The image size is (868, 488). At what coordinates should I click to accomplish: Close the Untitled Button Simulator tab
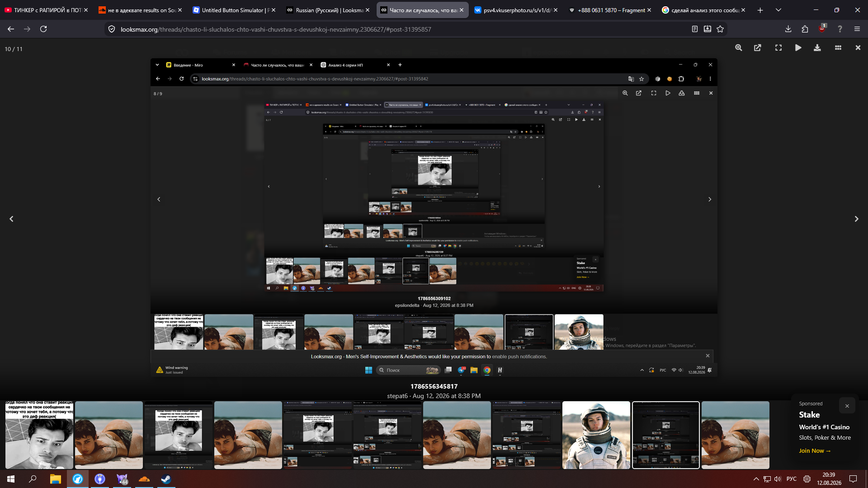pos(274,10)
